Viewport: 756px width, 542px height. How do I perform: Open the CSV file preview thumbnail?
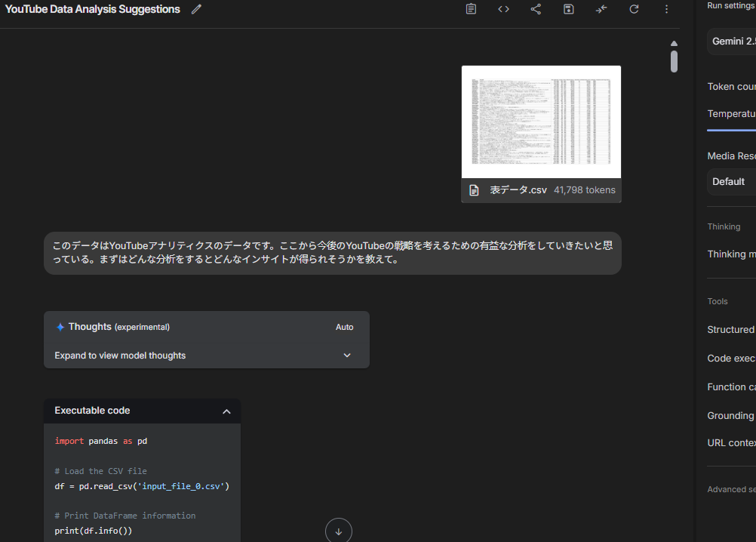(541, 122)
